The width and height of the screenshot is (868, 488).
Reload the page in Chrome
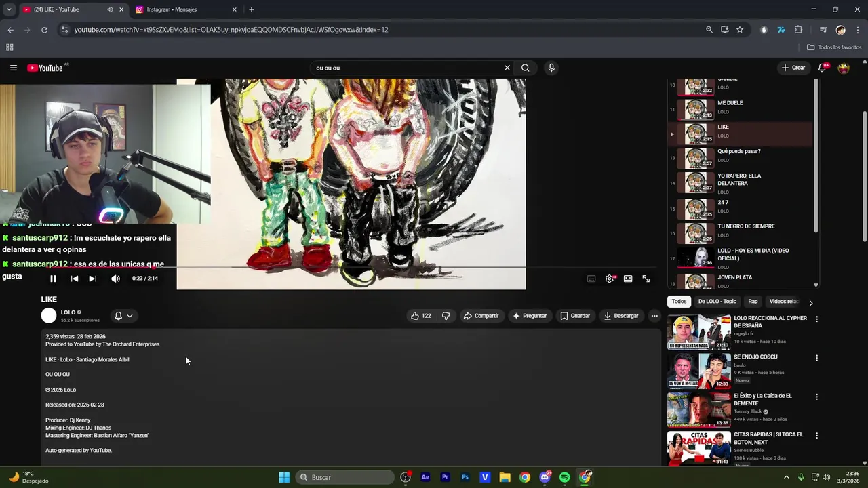(x=44, y=30)
